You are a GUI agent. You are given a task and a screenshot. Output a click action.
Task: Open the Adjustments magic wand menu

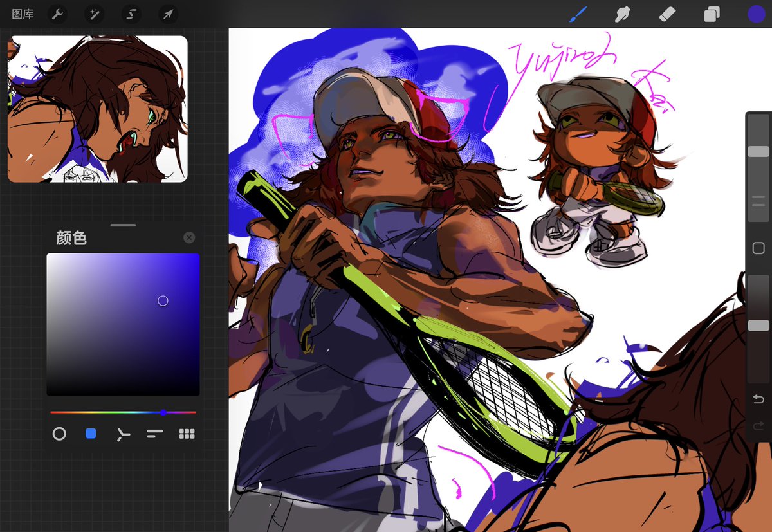(x=95, y=14)
